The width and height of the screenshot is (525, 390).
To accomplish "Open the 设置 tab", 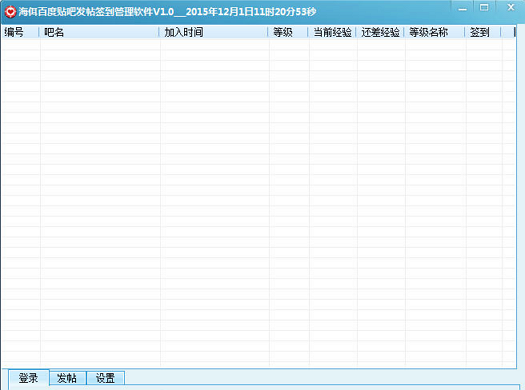I will (x=105, y=378).
